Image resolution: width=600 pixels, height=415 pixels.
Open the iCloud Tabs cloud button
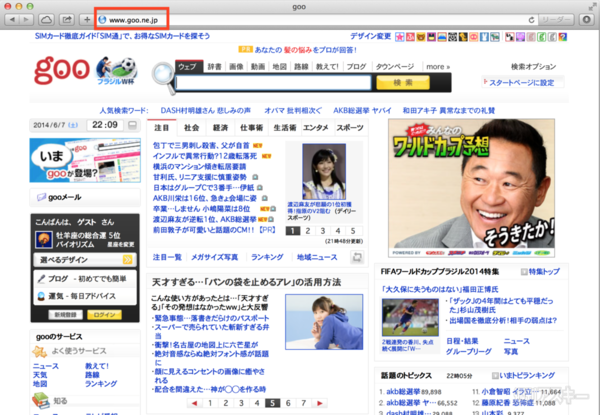pyautogui.click(x=46, y=20)
